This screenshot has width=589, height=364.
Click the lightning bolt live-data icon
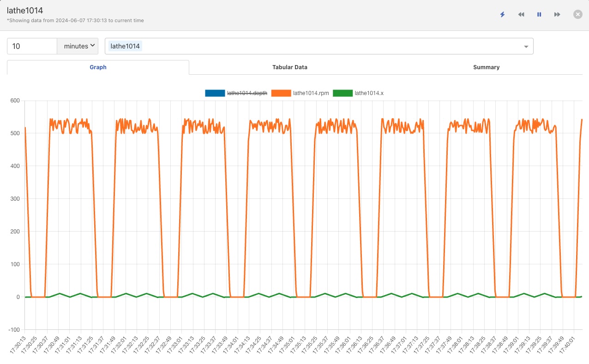click(x=502, y=15)
